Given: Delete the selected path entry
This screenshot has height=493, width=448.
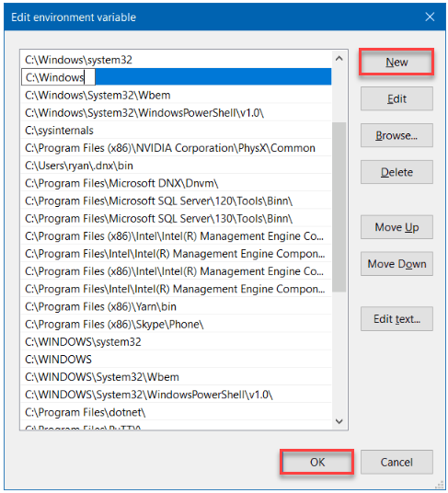Looking at the screenshot, I should tap(396, 172).
